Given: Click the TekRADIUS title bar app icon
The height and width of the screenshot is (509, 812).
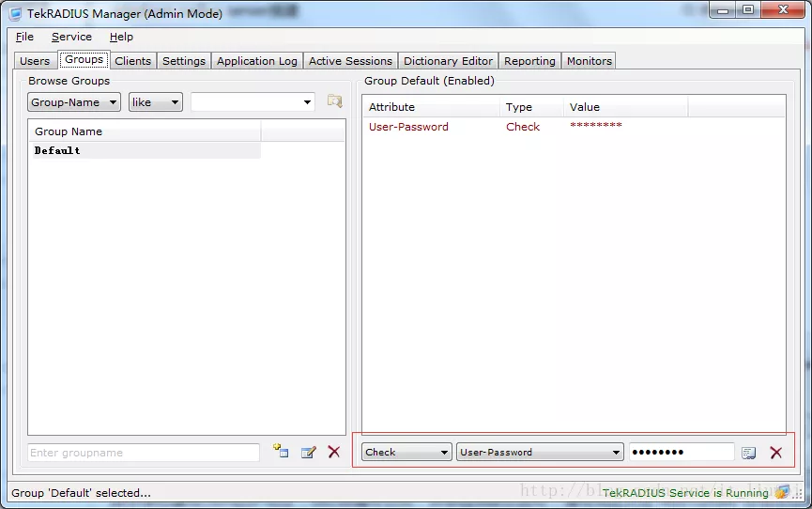Looking at the screenshot, I should click(x=15, y=13).
